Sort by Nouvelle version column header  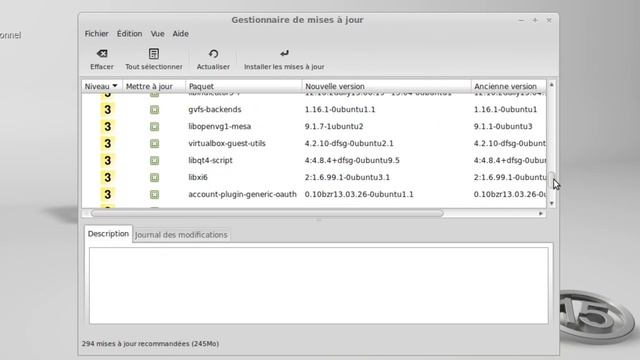(x=387, y=86)
